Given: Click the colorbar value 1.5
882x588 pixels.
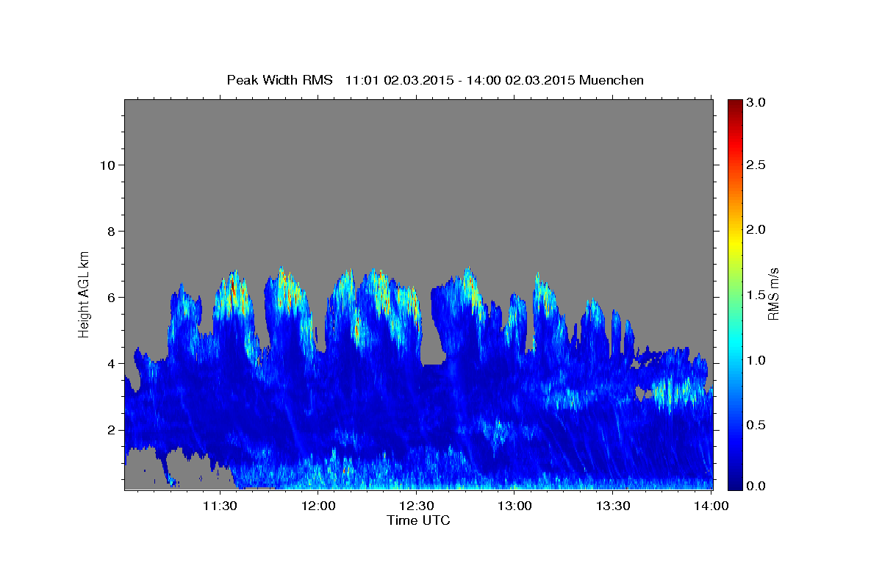Looking at the screenshot, I should 756,295.
